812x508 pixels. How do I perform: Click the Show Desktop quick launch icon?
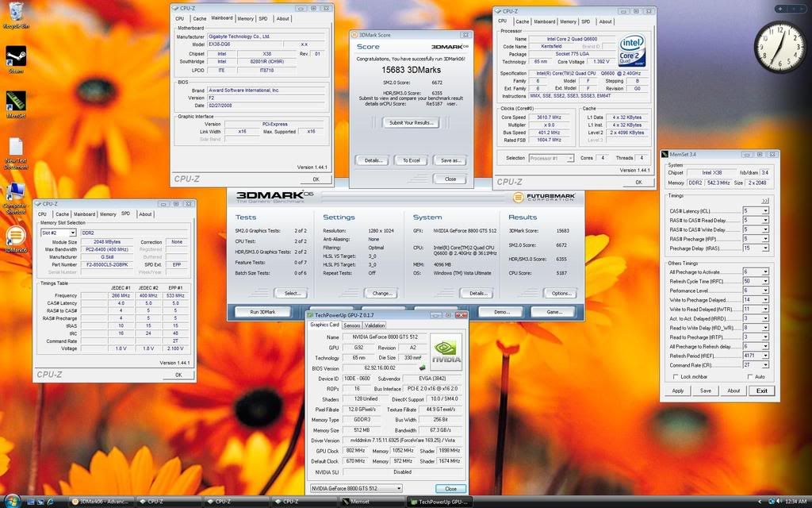(31, 502)
